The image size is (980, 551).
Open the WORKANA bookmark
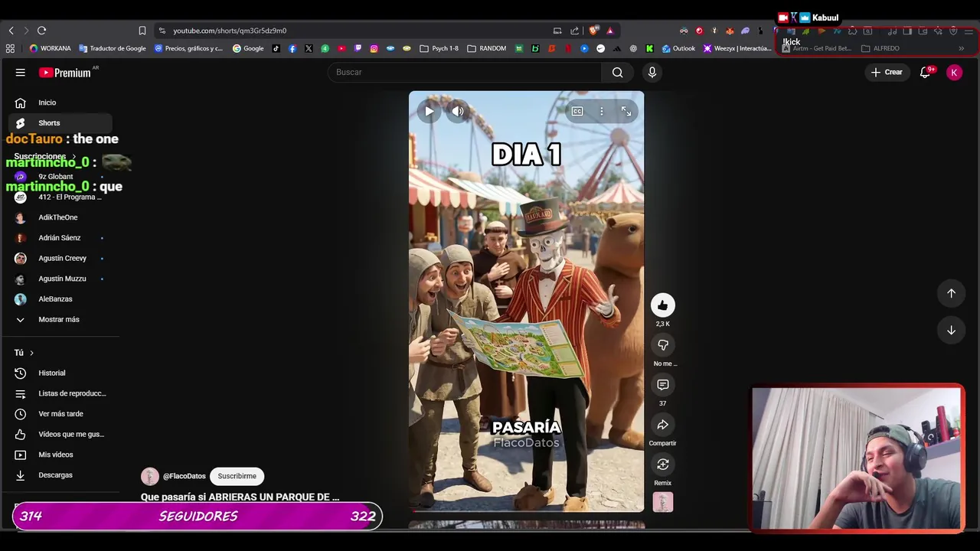pyautogui.click(x=50, y=48)
